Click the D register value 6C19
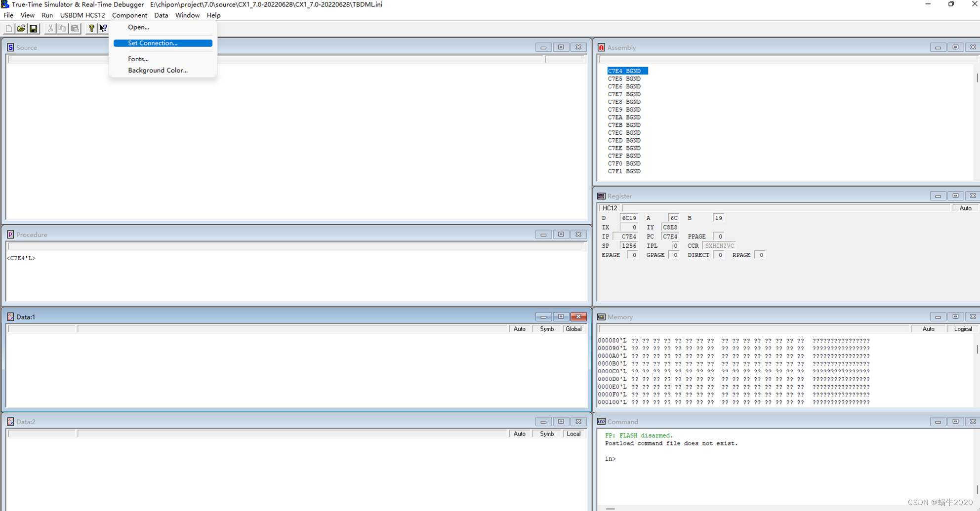 [629, 218]
